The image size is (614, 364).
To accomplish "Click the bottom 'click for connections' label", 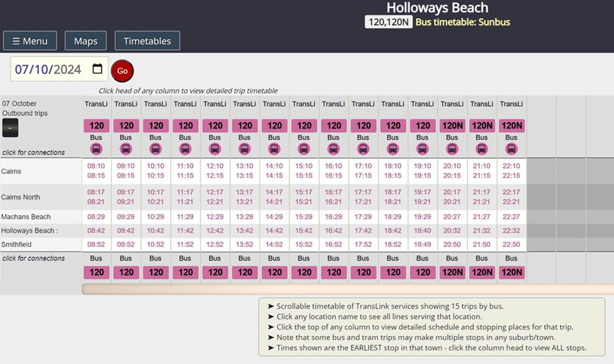I will click(x=33, y=258).
